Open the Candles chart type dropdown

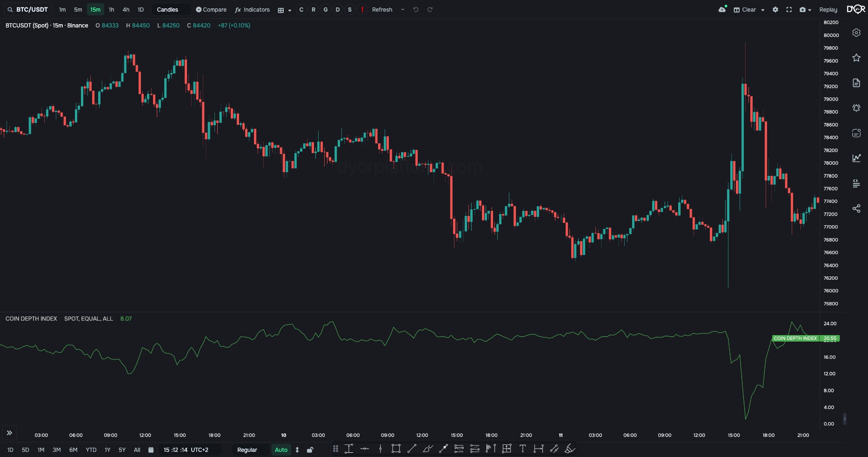171,9
